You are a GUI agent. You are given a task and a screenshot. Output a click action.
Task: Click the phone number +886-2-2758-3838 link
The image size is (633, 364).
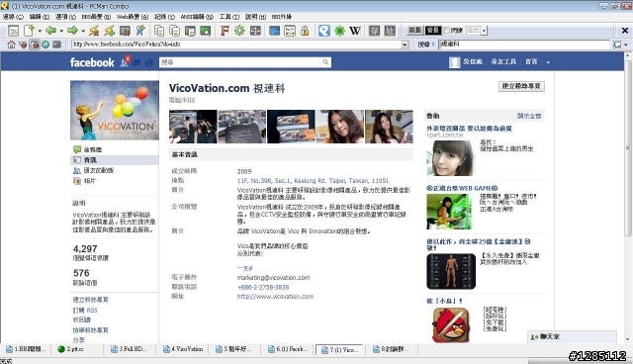click(x=263, y=287)
